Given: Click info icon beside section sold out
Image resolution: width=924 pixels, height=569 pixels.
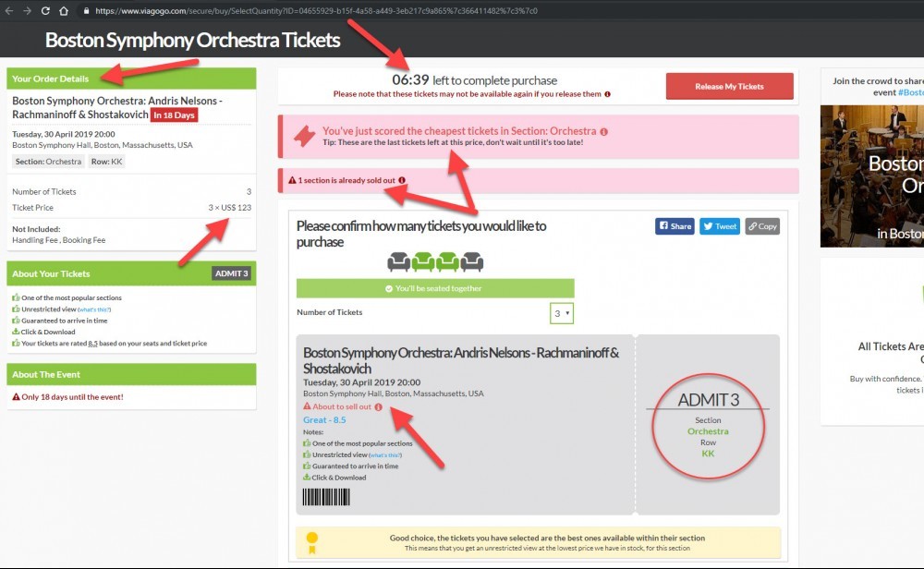Looking at the screenshot, I should tap(402, 180).
